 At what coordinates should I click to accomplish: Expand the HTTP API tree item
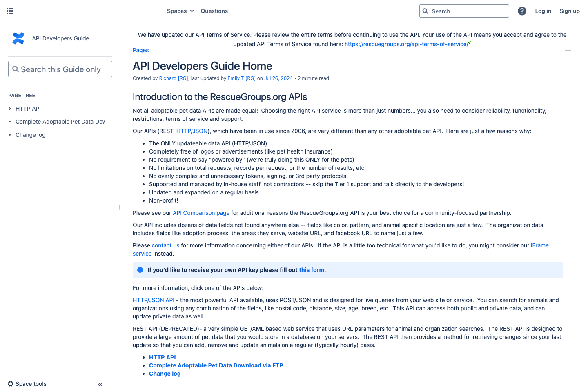click(9, 109)
